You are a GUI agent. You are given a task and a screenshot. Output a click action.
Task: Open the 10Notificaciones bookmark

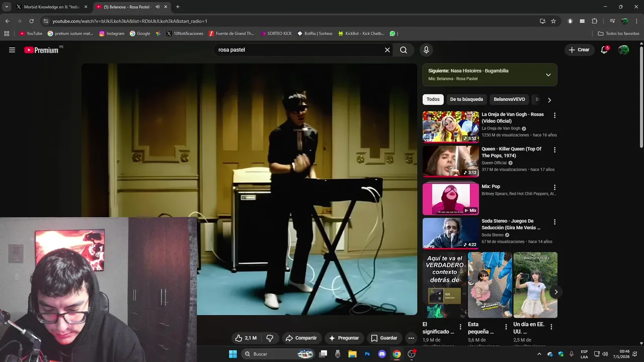click(185, 34)
